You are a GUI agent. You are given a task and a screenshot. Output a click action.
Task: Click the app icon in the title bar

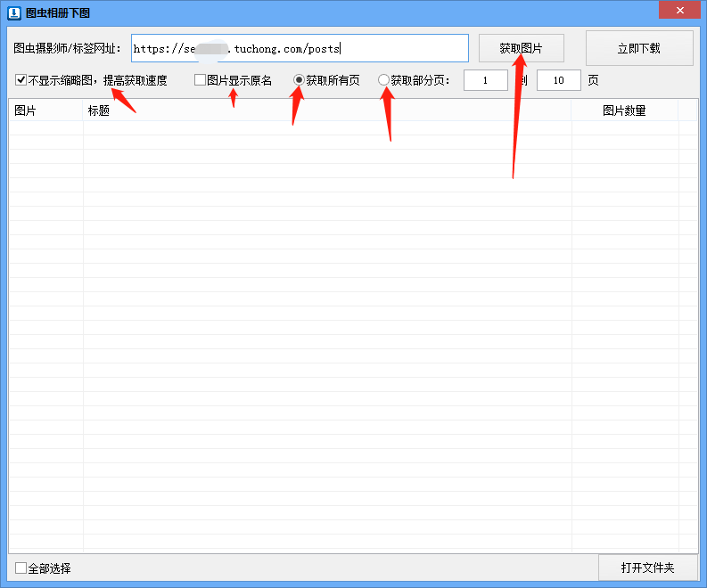coord(13,12)
